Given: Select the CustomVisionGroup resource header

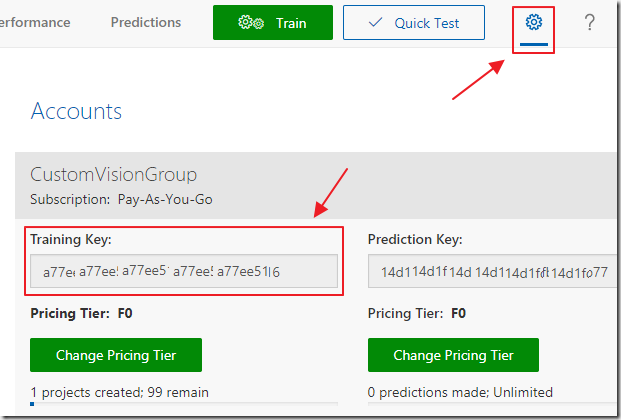Looking at the screenshot, I should [114, 174].
